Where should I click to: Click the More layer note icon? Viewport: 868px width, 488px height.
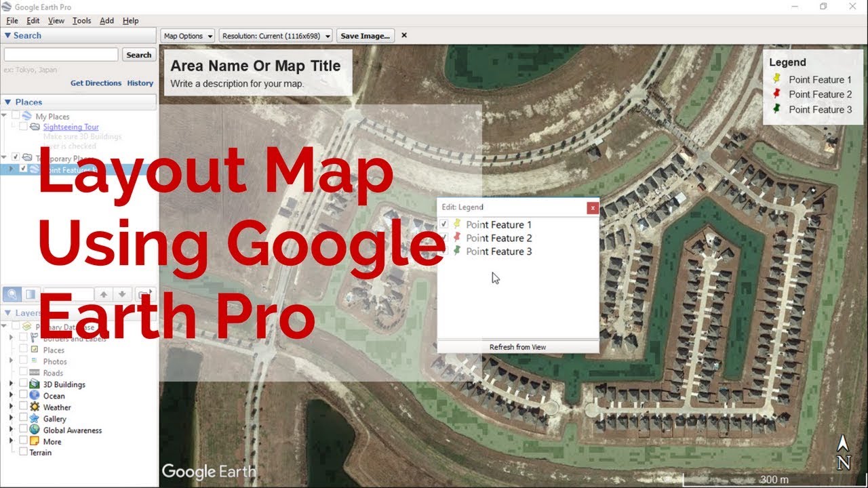tap(35, 441)
